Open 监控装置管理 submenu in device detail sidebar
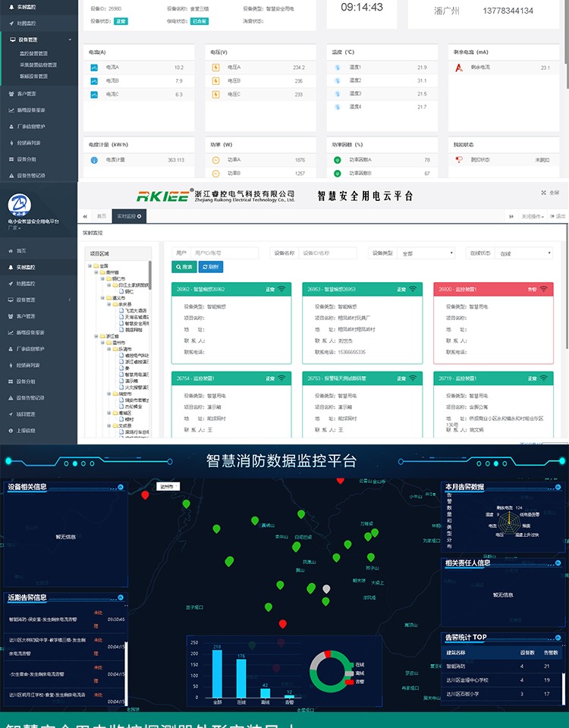The height and width of the screenshot is (728, 569). (x=33, y=53)
